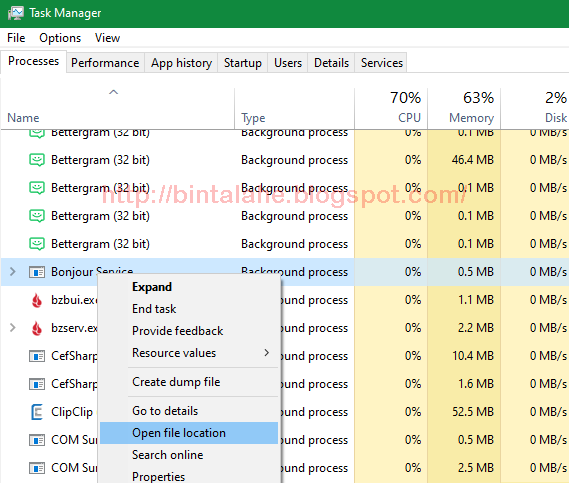569x483 pixels.
Task: Switch to the Performance tab
Action: click(105, 63)
